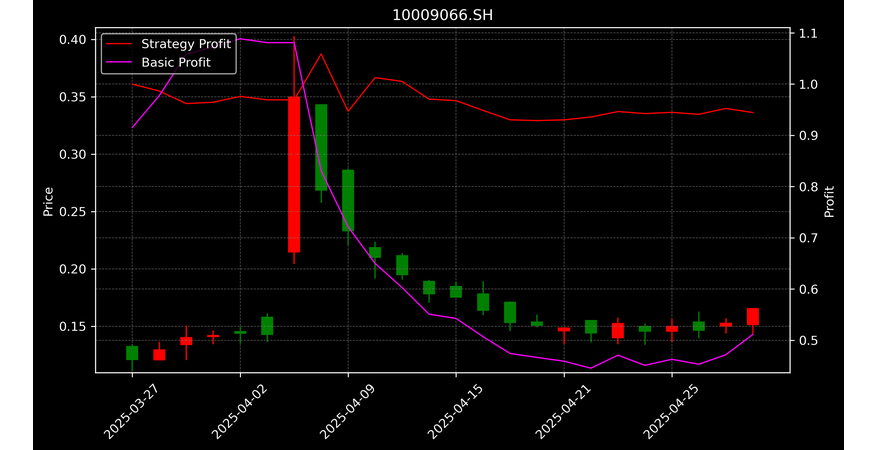Select the 0.15 price tick label
The width and height of the screenshot is (878, 450).
(x=73, y=326)
